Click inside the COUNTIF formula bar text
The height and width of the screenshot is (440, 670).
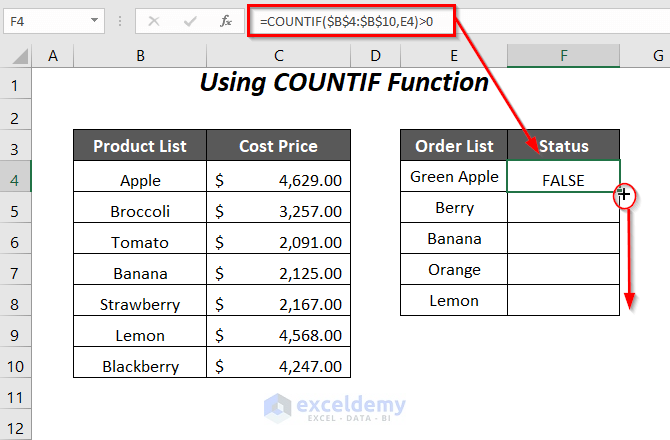coord(340,18)
